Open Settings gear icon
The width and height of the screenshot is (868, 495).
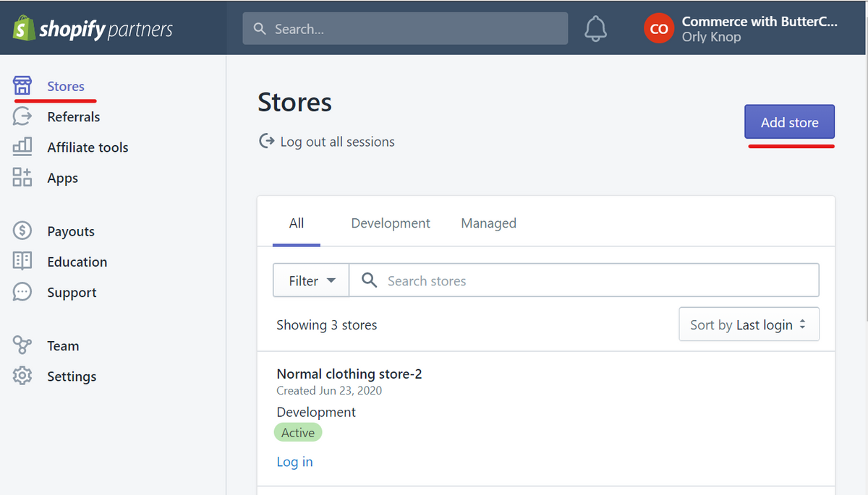22,376
